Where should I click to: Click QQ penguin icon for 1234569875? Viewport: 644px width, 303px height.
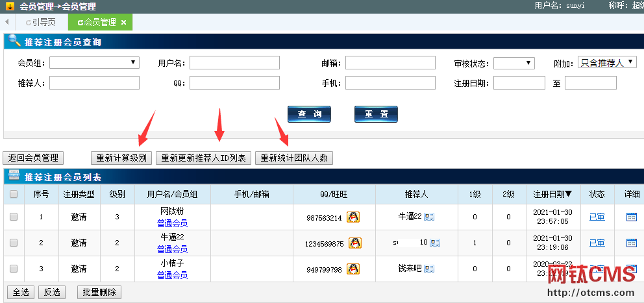[x=355, y=243]
